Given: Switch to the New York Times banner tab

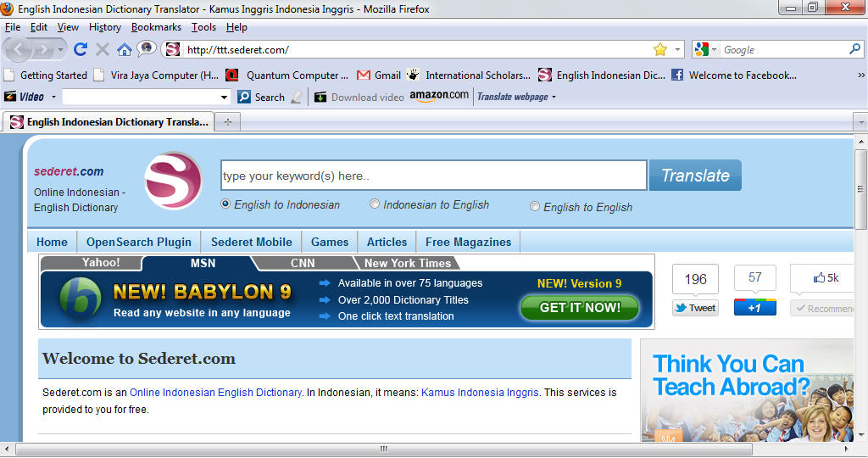Looking at the screenshot, I should [x=408, y=263].
